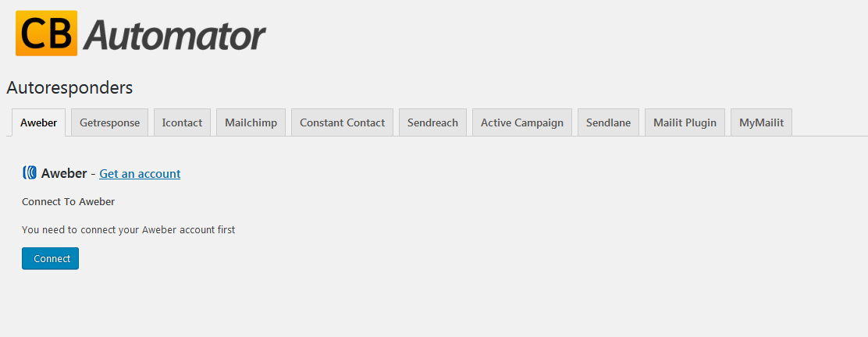Click the Aweber account connection notice text
Image resolution: width=868 pixels, height=337 pixels.
coord(128,230)
